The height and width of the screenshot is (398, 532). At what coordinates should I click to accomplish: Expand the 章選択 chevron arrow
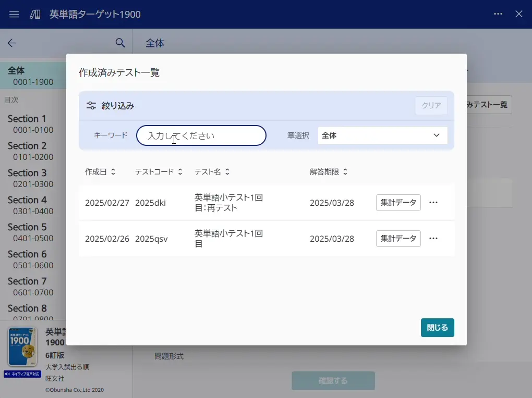pos(436,135)
